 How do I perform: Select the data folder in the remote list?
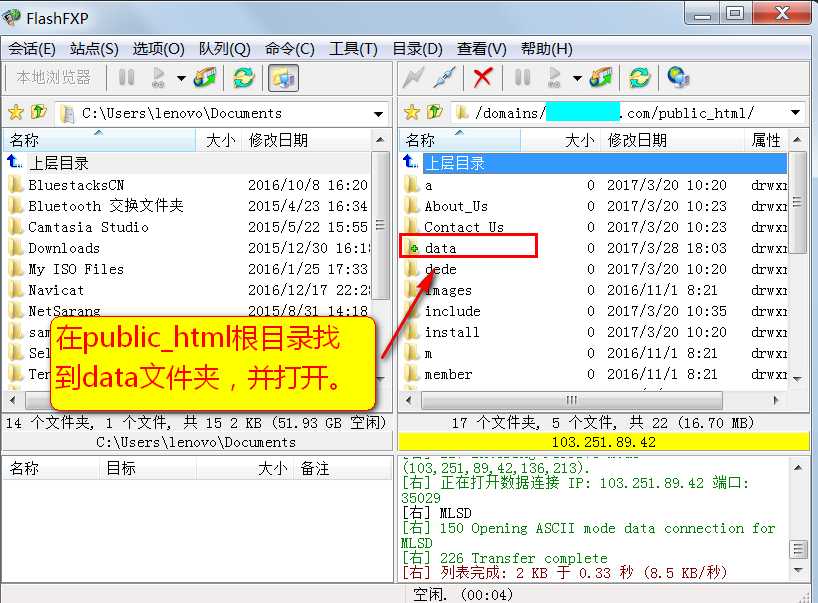click(440, 248)
